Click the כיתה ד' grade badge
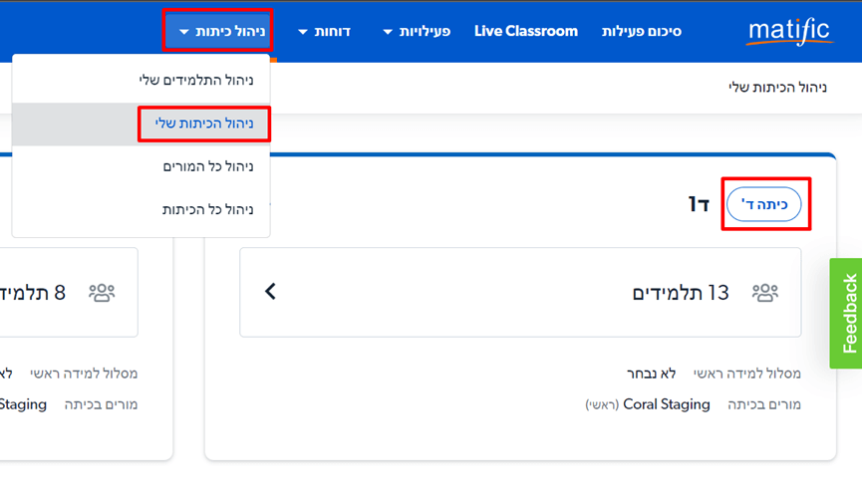The width and height of the screenshot is (862, 504). [x=764, y=204]
